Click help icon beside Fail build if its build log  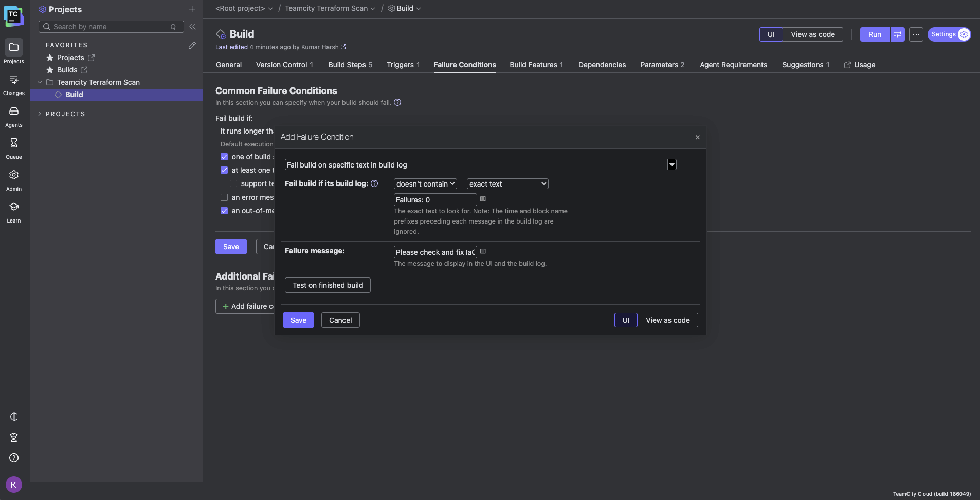tap(374, 183)
